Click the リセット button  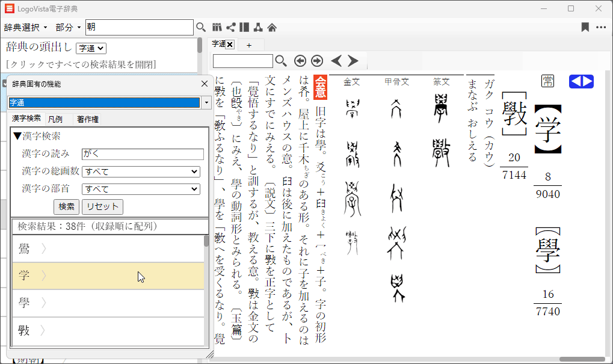(x=102, y=206)
